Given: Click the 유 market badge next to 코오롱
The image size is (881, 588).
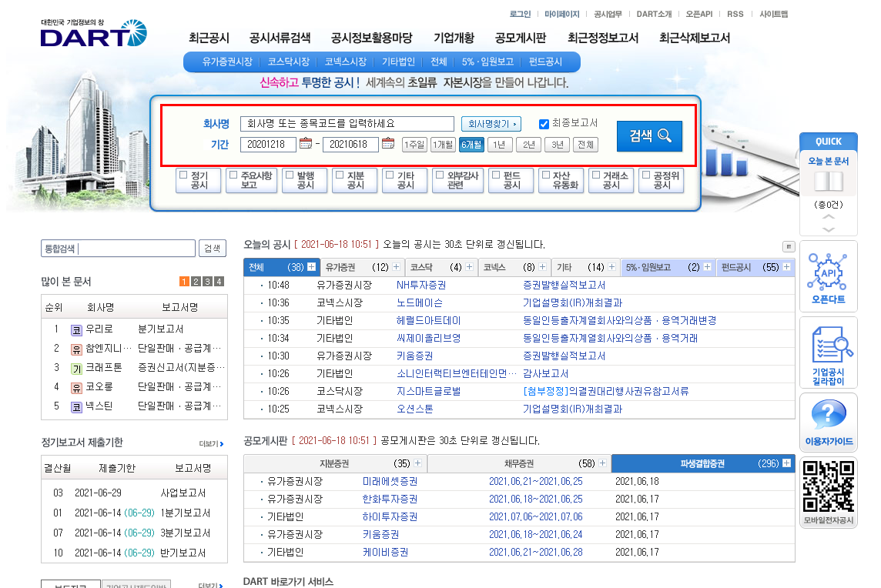Looking at the screenshot, I should pos(76,388).
